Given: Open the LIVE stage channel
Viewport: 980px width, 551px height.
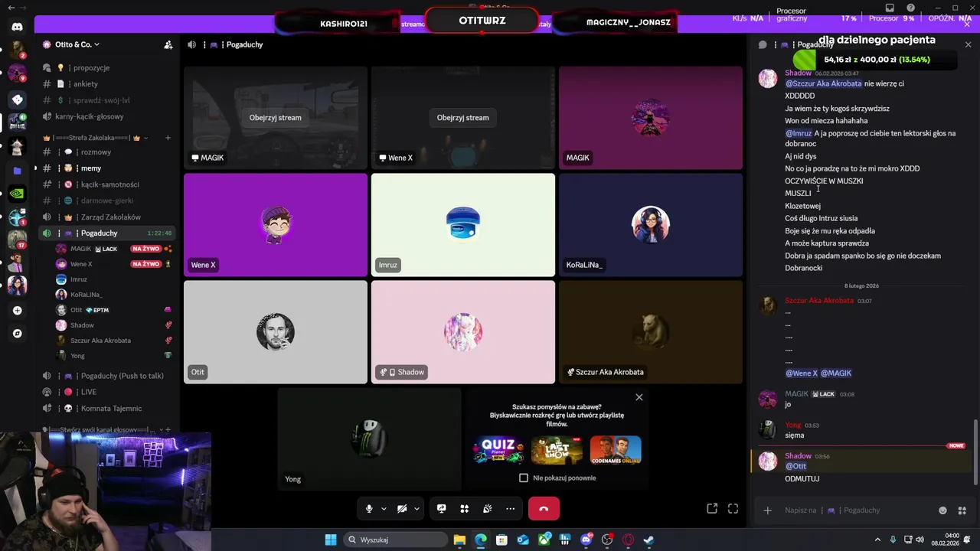Looking at the screenshot, I should click(x=108, y=392).
